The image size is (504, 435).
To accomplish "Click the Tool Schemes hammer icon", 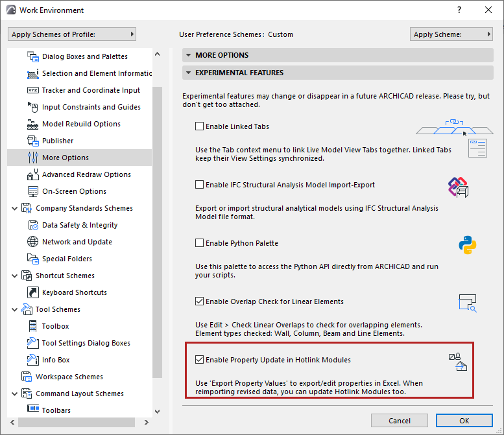I will point(27,309).
